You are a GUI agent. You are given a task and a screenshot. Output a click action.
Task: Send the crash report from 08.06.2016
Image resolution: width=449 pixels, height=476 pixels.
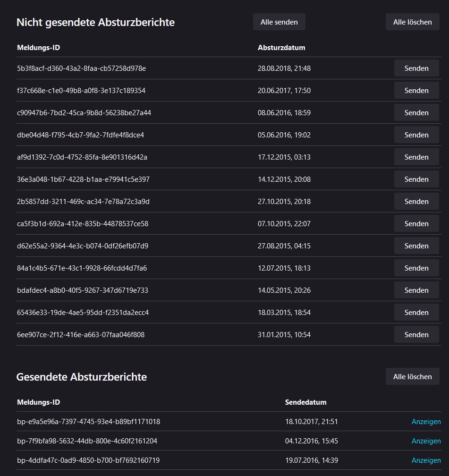click(416, 113)
